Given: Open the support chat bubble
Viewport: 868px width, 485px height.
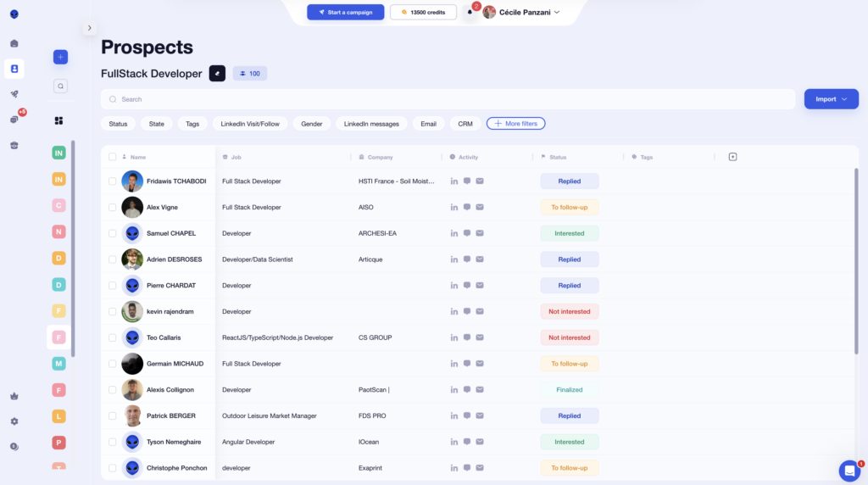Looking at the screenshot, I should (849, 471).
